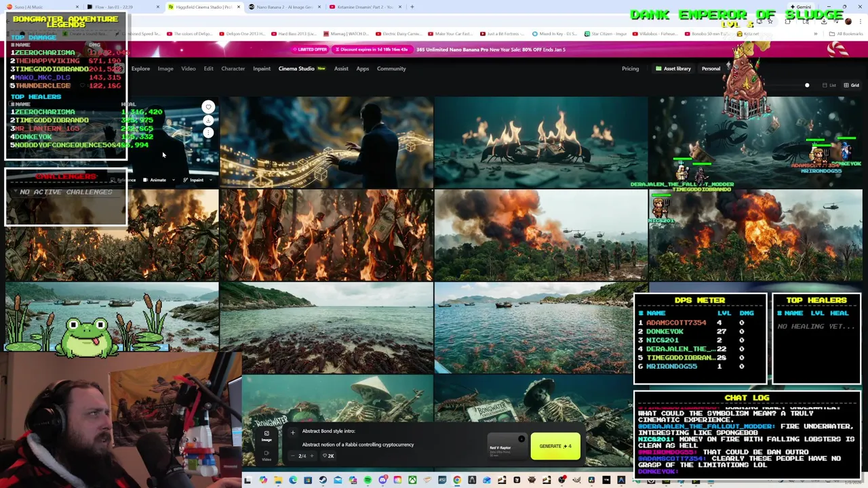Open Steam from the taskbar
This screenshot has width=868, height=488.
(x=323, y=481)
